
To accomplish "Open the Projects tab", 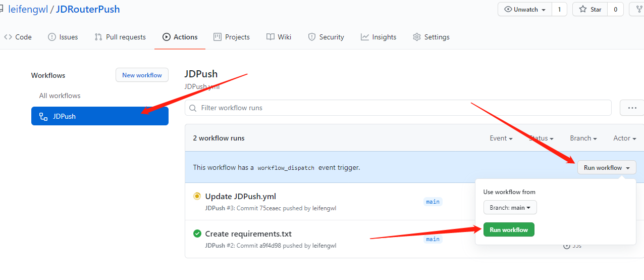I will click(232, 37).
